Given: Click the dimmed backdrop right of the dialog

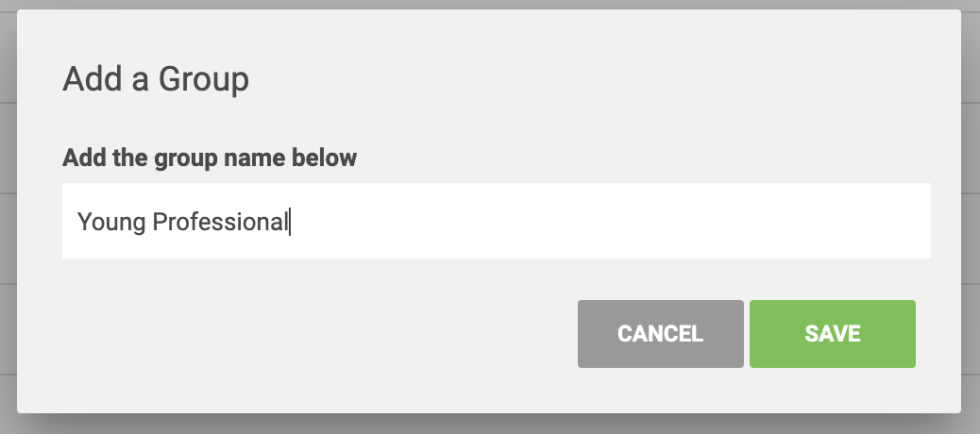Looking at the screenshot, I should [x=971, y=217].
